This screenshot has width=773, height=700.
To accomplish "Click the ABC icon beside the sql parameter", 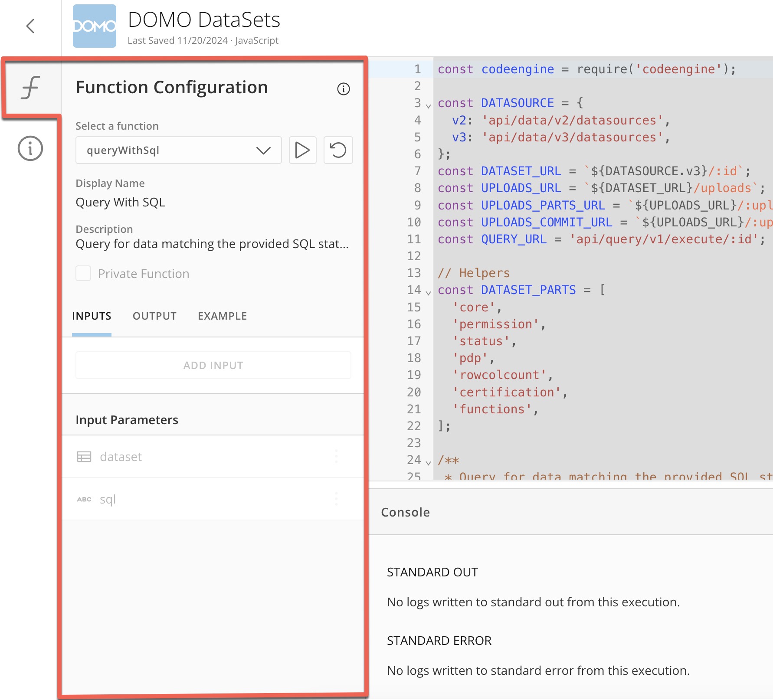I will coord(84,499).
